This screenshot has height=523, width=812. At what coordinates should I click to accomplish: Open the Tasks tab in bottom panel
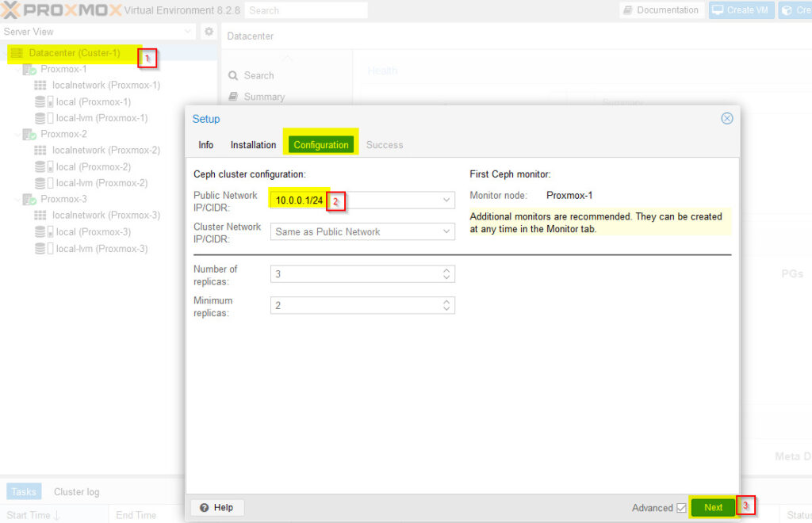click(x=24, y=492)
